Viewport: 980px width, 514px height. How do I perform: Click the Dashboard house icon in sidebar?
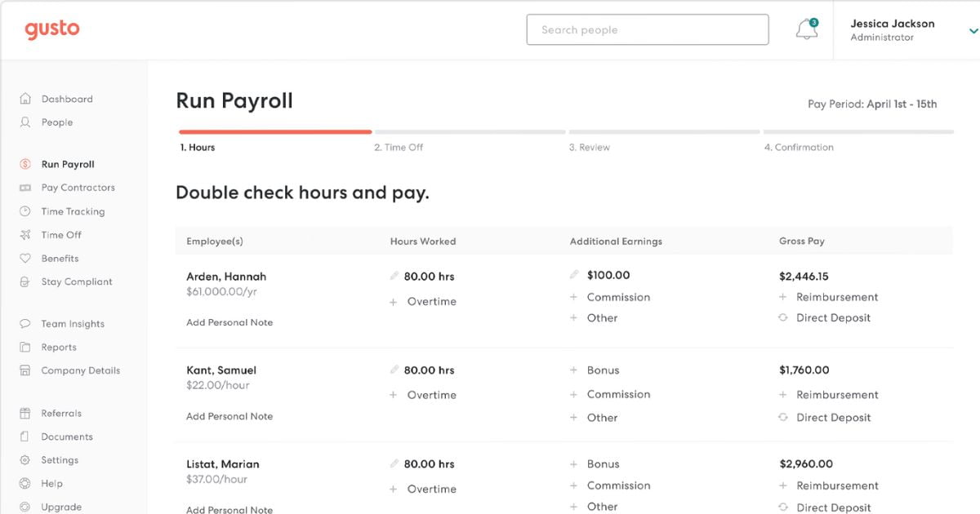(x=25, y=99)
